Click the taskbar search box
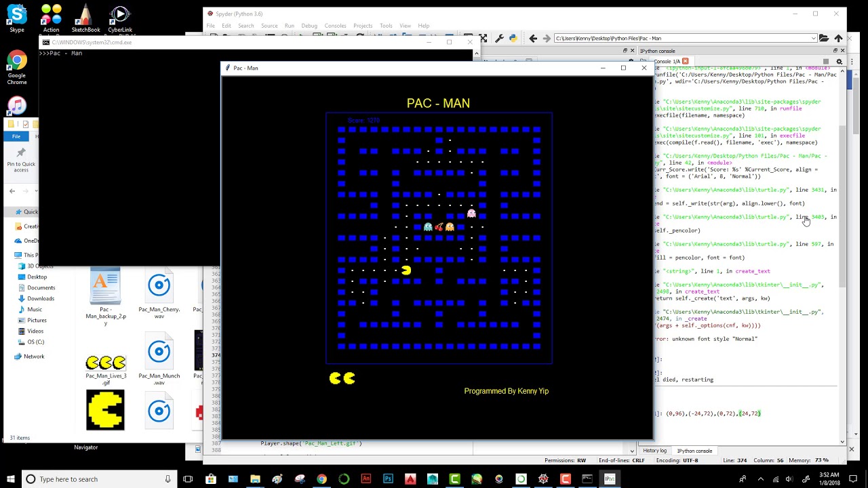This screenshot has width=868, height=488. [98, 479]
